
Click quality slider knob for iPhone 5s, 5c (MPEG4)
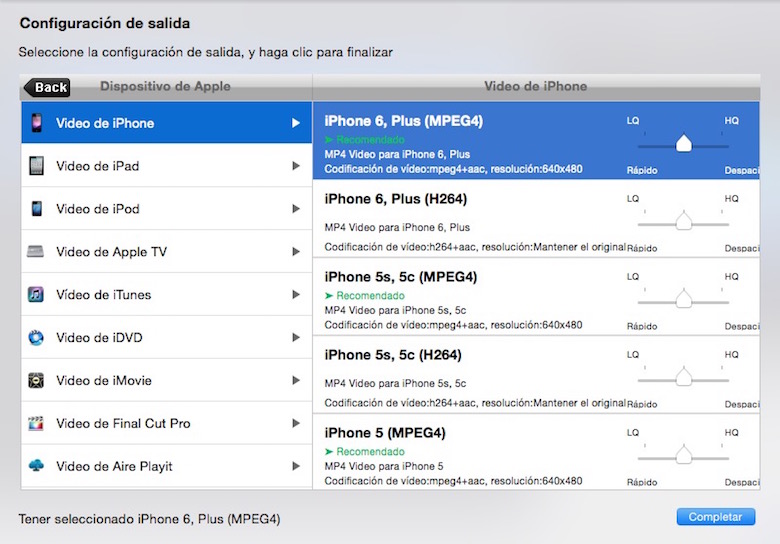click(x=683, y=298)
